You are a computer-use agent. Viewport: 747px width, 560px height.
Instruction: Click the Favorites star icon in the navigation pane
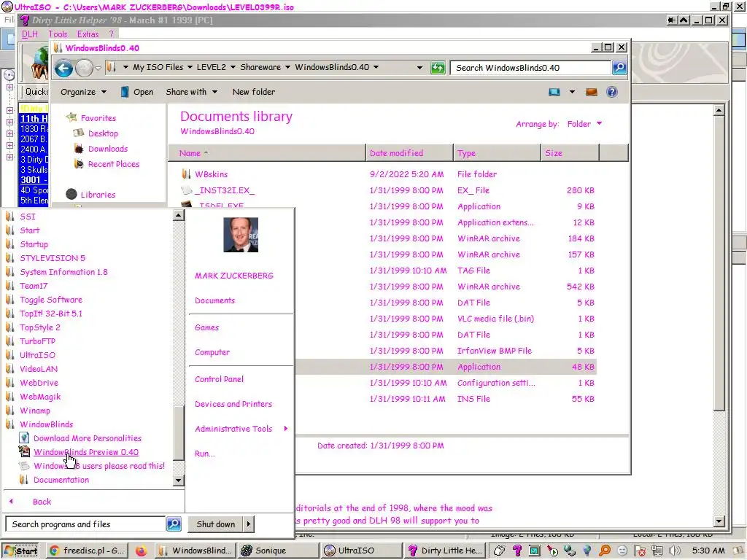coord(72,117)
